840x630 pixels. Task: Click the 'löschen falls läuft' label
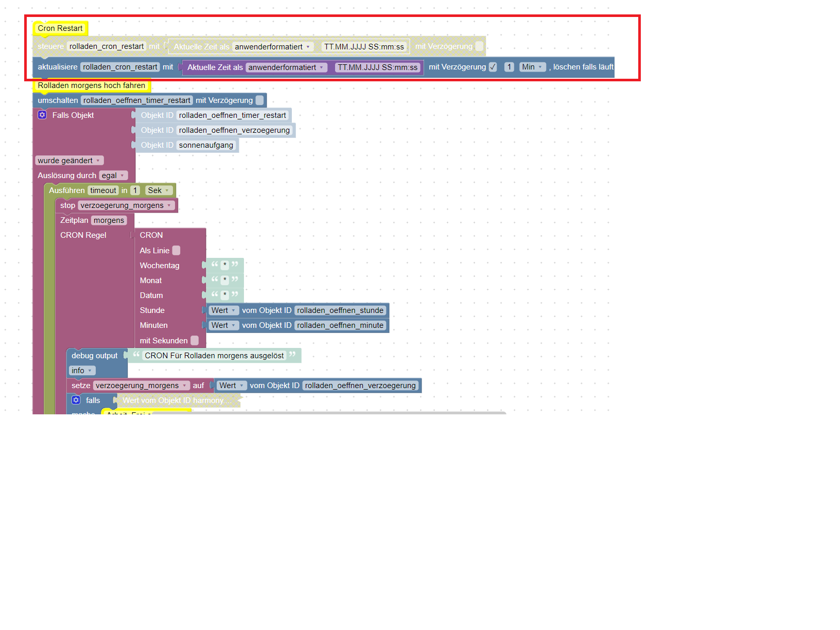point(583,67)
